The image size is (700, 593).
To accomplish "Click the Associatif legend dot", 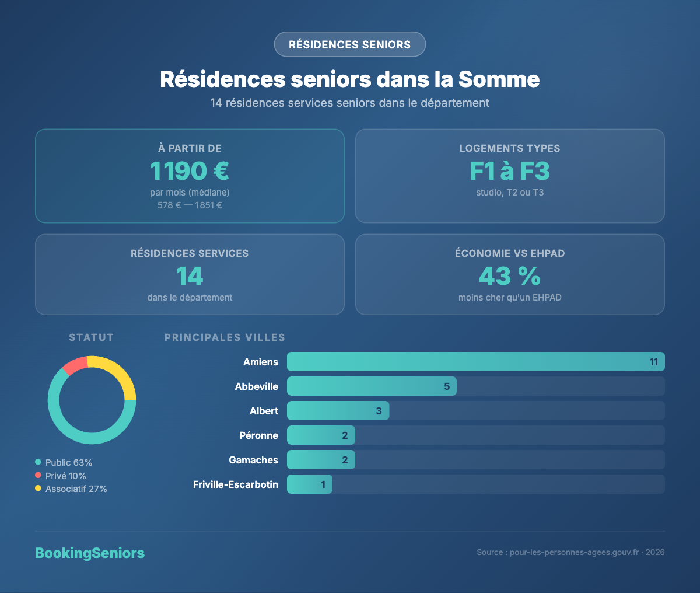I will point(38,489).
